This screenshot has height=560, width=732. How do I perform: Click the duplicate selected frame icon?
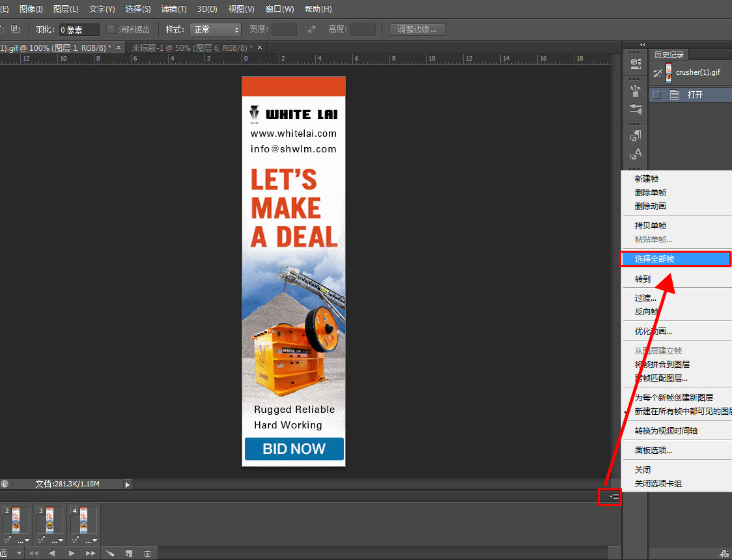(x=129, y=553)
